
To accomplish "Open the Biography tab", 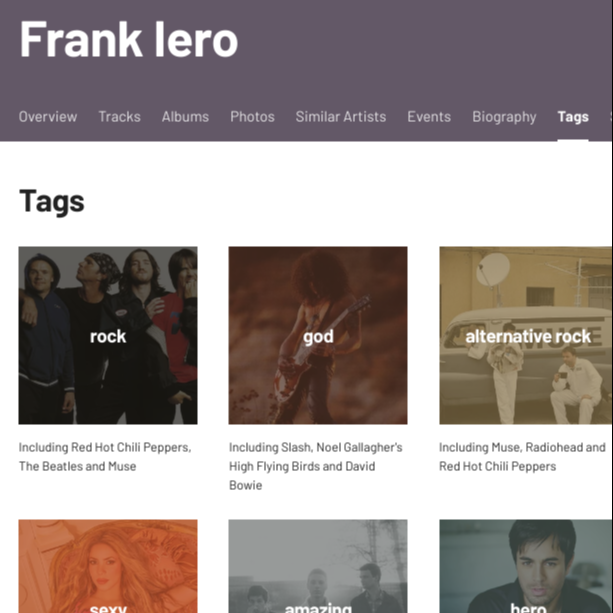I will pyautogui.click(x=504, y=117).
